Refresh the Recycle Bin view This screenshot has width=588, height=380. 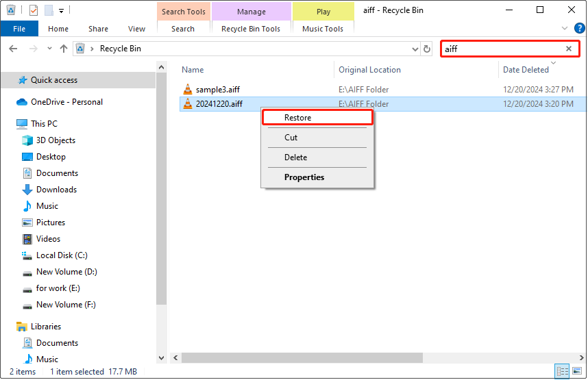427,49
